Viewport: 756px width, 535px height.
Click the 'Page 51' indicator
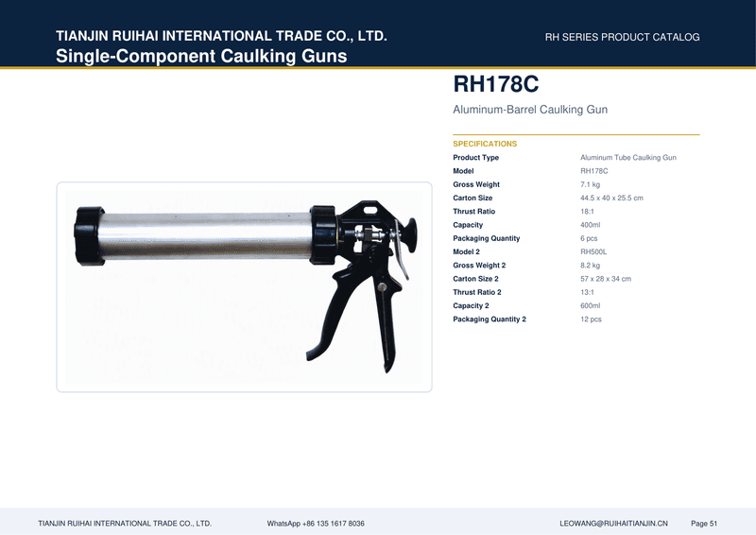click(x=704, y=524)
